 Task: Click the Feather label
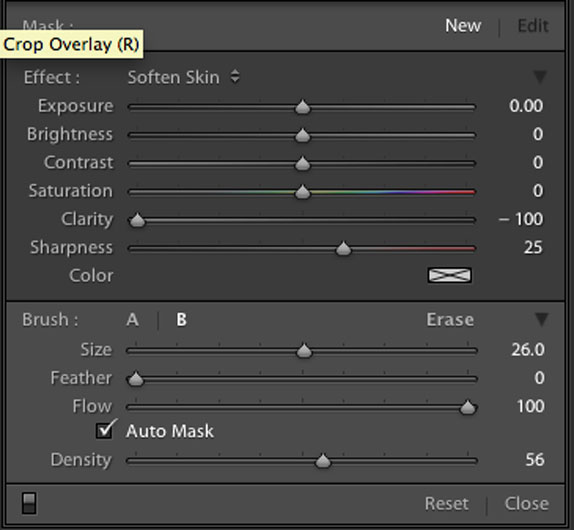click(81, 378)
